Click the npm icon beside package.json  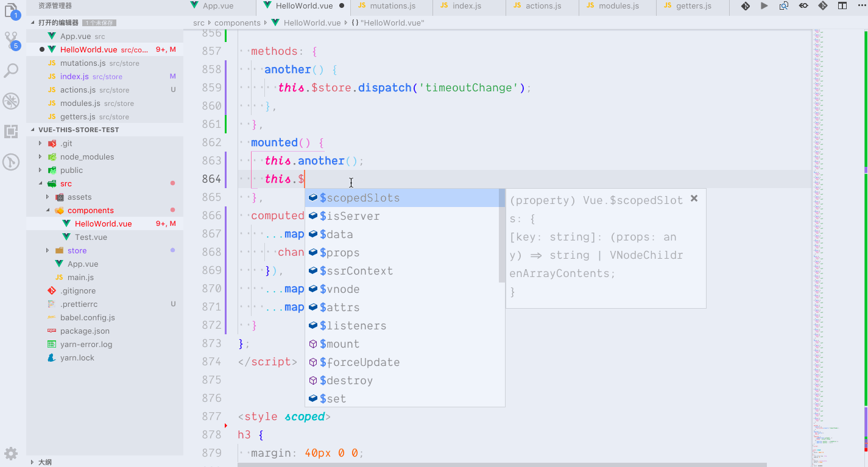52,331
